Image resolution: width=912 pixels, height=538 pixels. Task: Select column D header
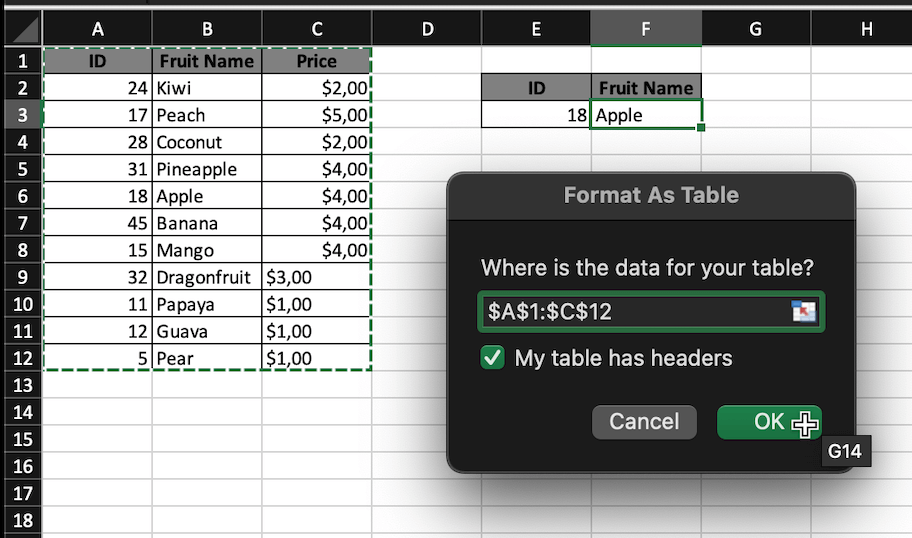[427, 29]
